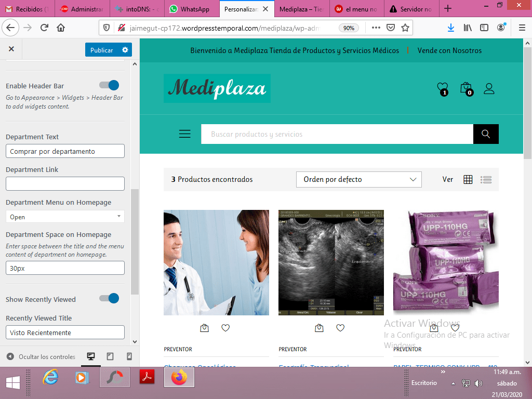
Task: Open the Sony UPP-110HG paper image
Action: 446,261
